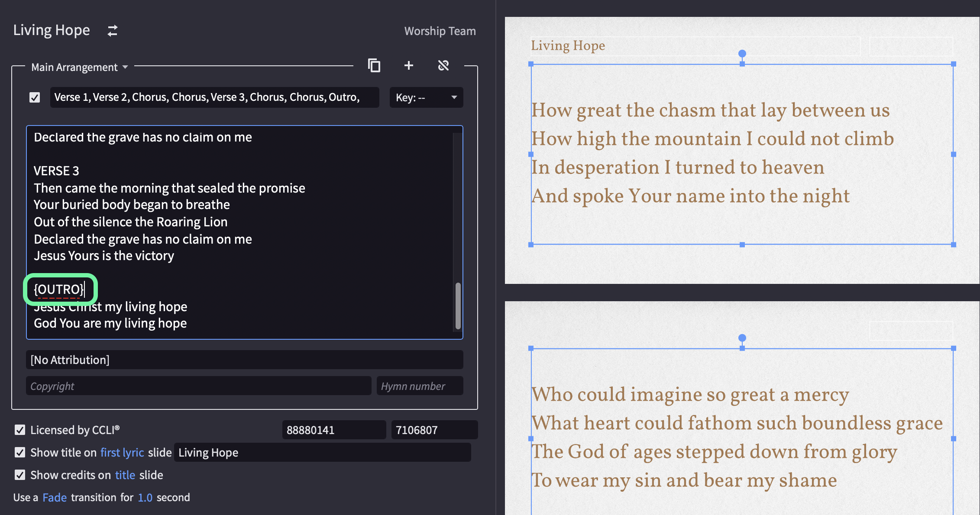
Task: Click slide line 'The God of ages stepped down from glory'
Action: click(714, 451)
